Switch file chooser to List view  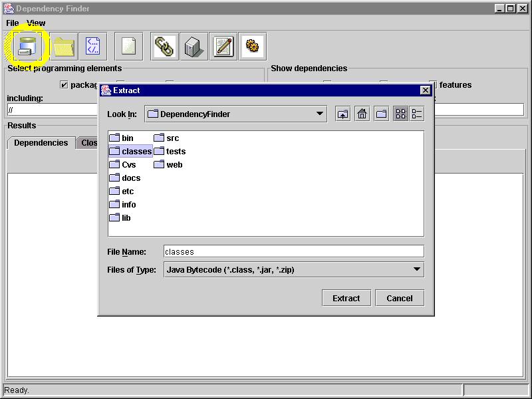[x=401, y=114]
